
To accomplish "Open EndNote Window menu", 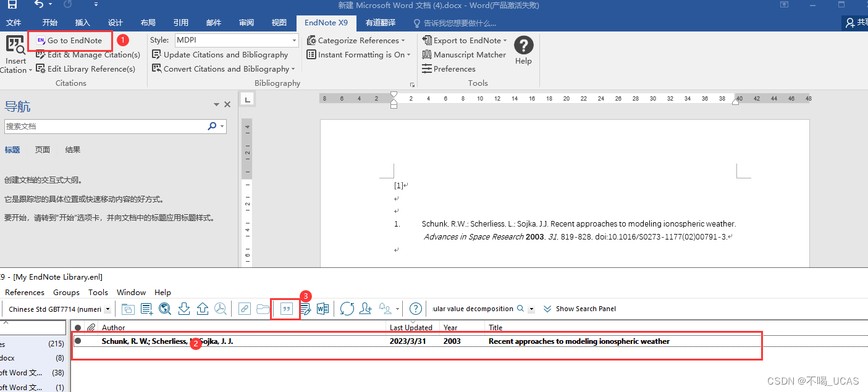I will tap(132, 293).
